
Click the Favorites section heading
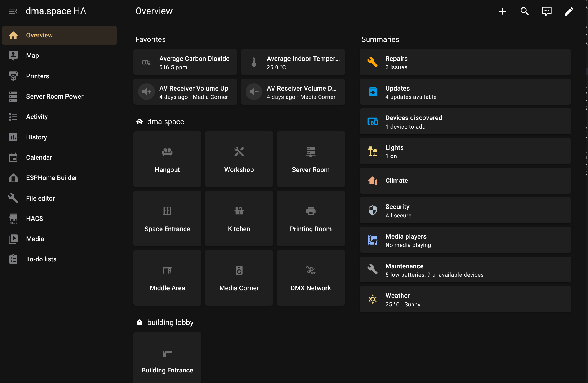150,39
